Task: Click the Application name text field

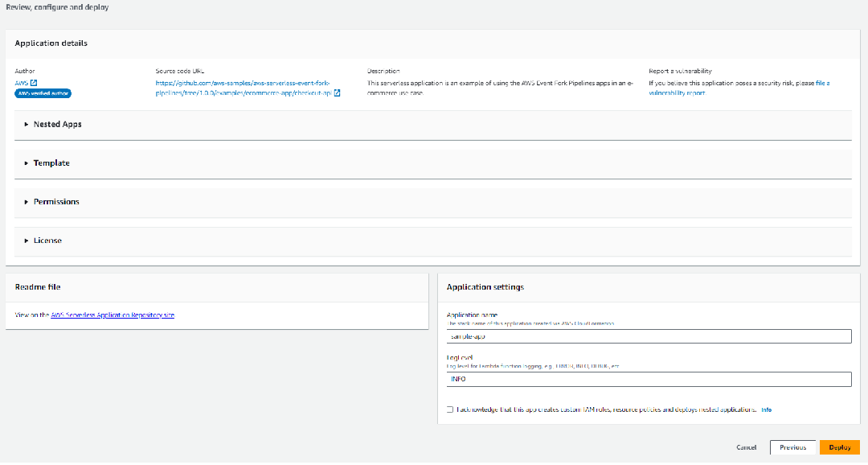Action: (x=648, y=336)
